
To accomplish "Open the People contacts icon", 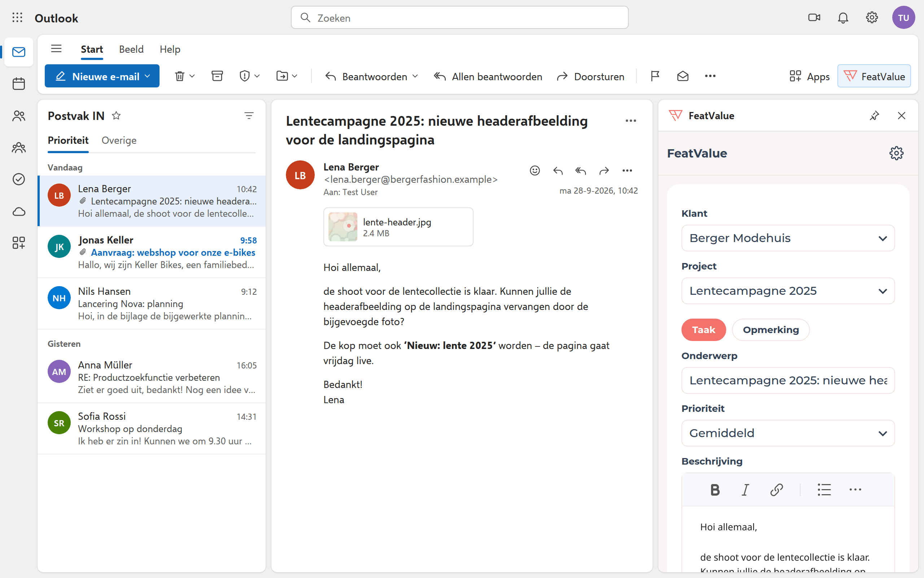I will tap(18, 116).
